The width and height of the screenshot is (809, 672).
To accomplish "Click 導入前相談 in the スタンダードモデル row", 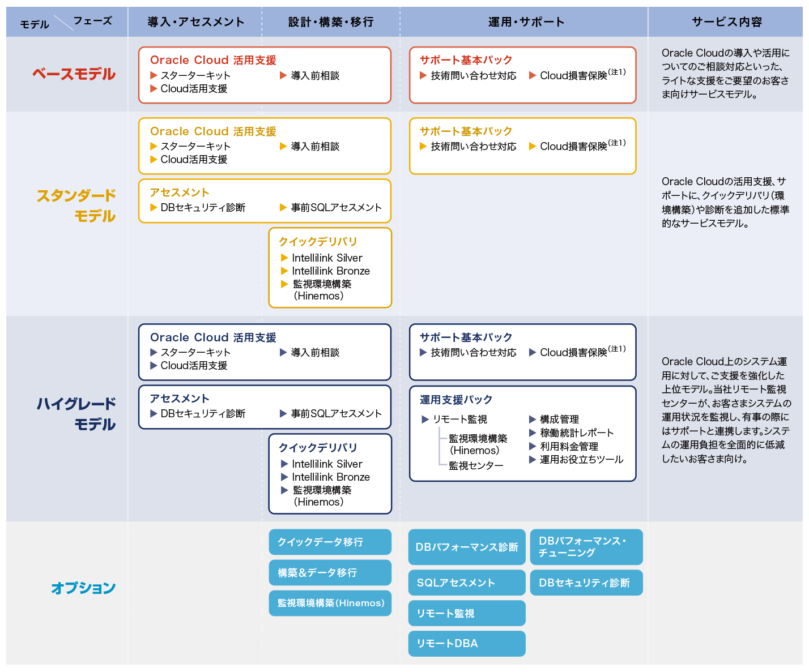I will coord(315,146).
